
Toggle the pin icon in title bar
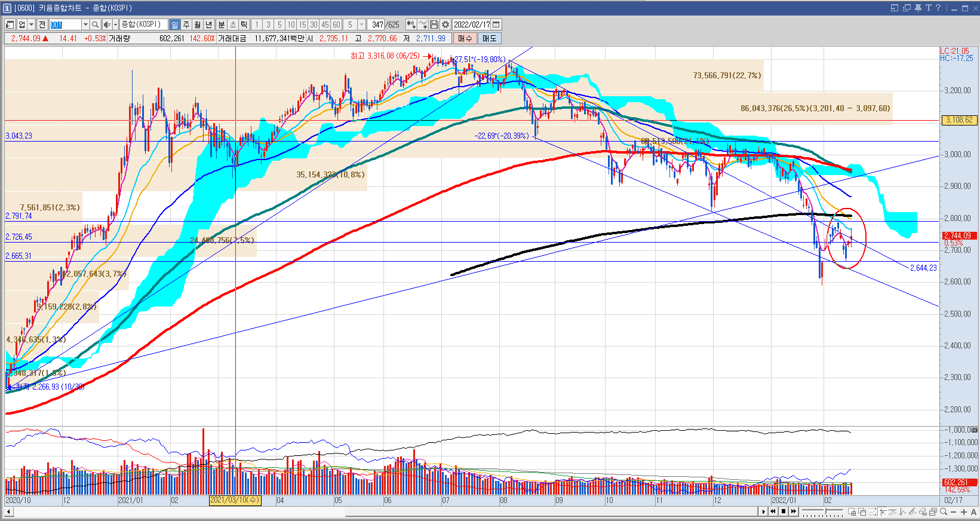[x=918, y=8]
